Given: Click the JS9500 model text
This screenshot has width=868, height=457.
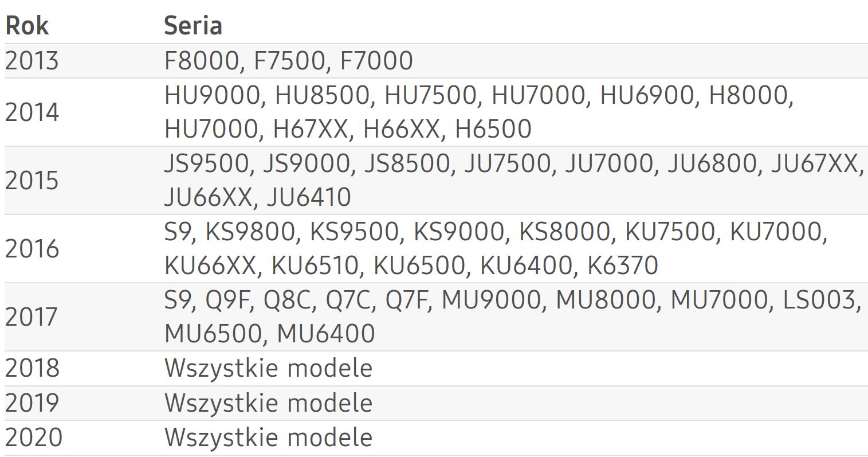Looking at the screenshot, I should [x=208, y=164].
